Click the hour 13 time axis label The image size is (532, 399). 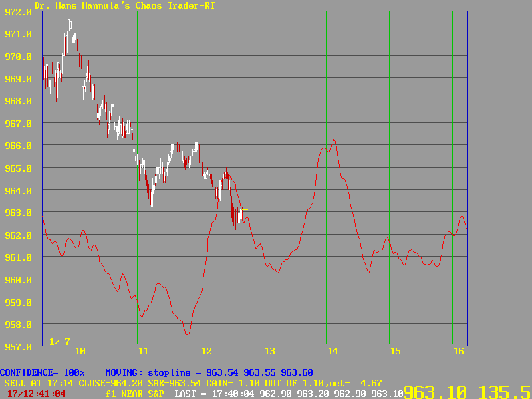[x=269, y=352]
